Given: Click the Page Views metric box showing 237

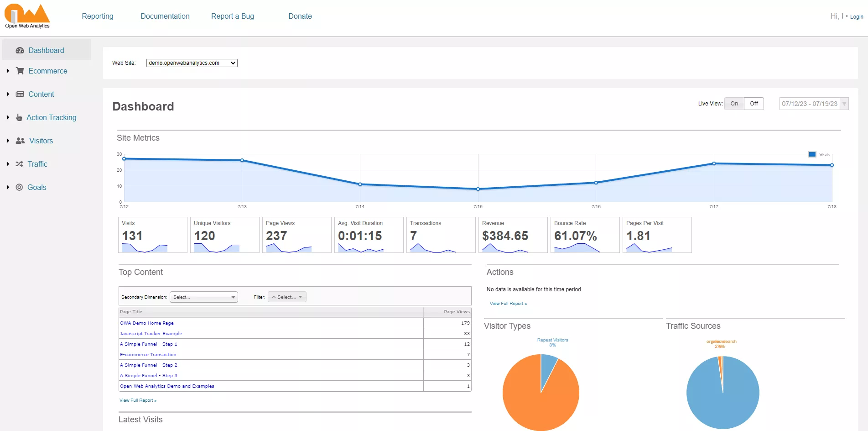Looking at the screenshot, I should pos(297,235).
